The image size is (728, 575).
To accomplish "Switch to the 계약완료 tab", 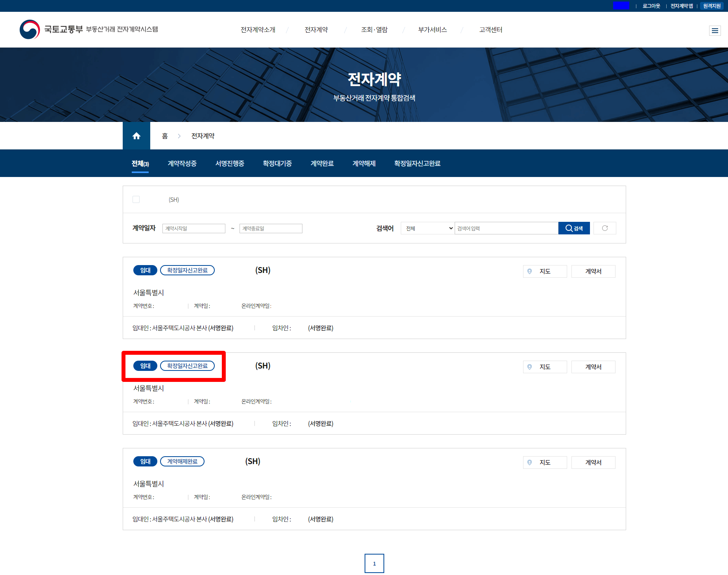I will pyautogui.click(x=322, y=164).
